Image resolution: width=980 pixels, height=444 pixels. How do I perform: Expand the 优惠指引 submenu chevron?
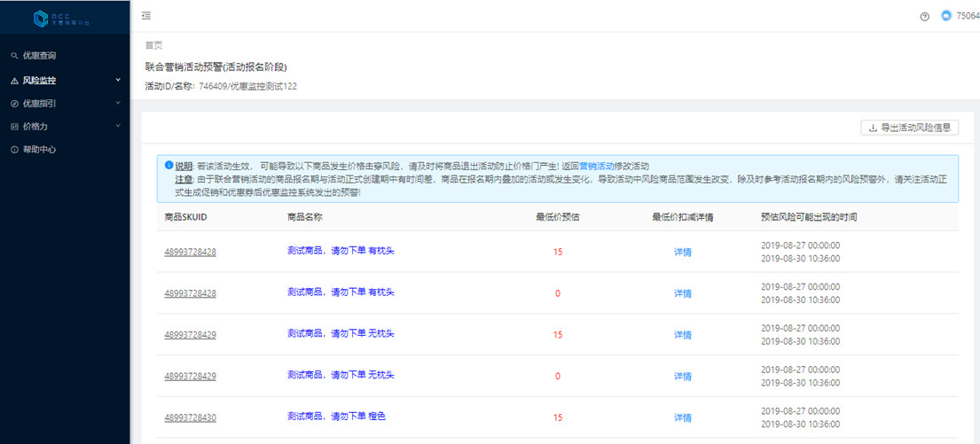[118, 103]
